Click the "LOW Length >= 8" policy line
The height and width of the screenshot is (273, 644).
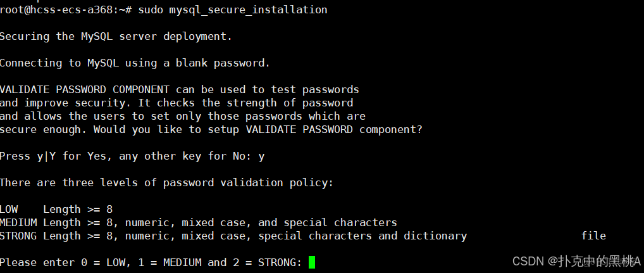click(x=56, y=209)
